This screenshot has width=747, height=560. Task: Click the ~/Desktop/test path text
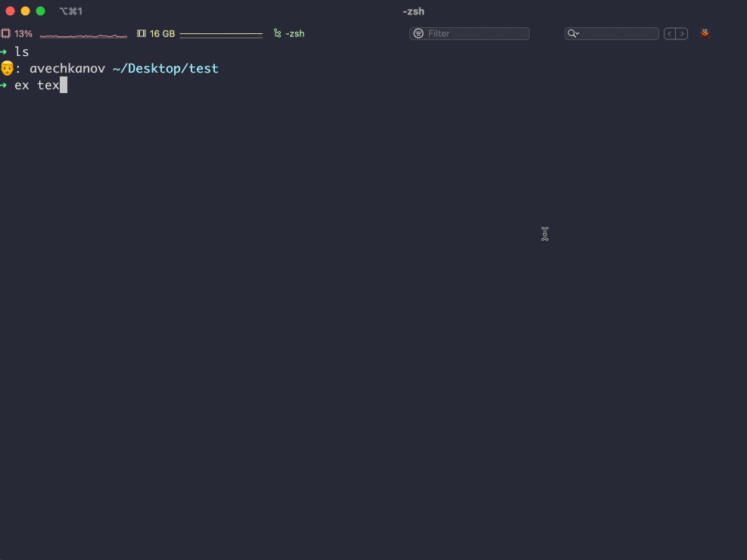[165, 69]
